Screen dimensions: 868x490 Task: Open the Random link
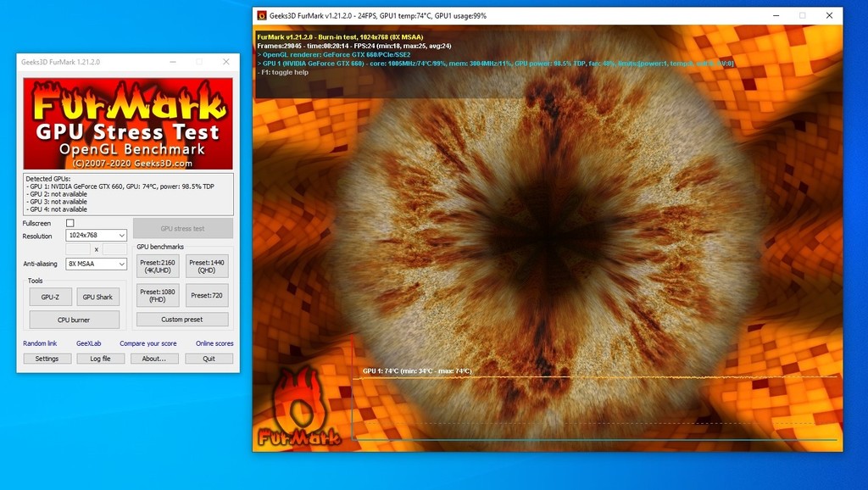[x=40, y=343]
